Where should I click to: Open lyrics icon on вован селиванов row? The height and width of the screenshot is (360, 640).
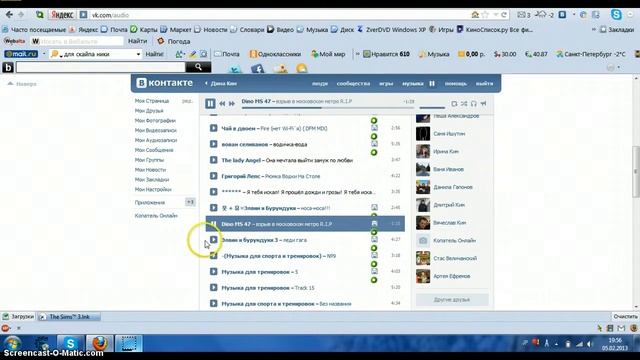coord(374,144)
